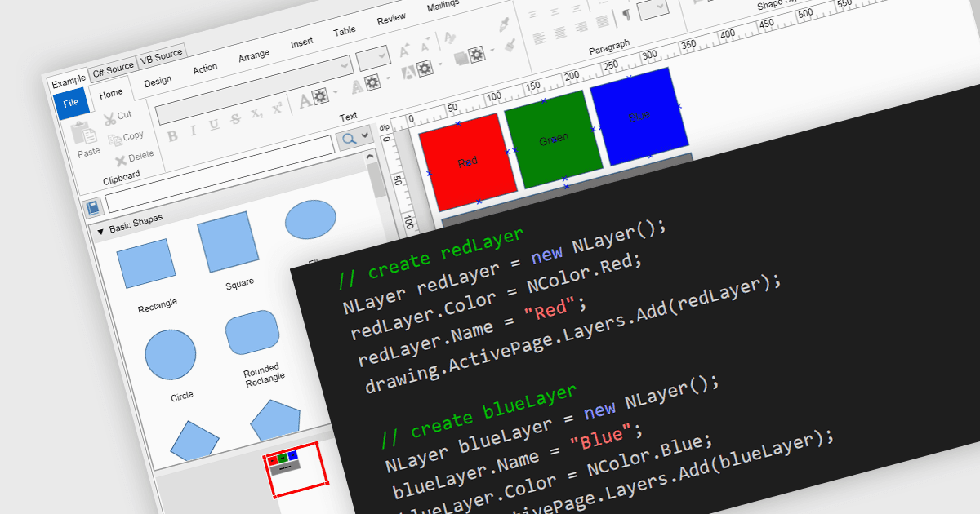Open the combo box beside pilcrow

click(654, 8)
